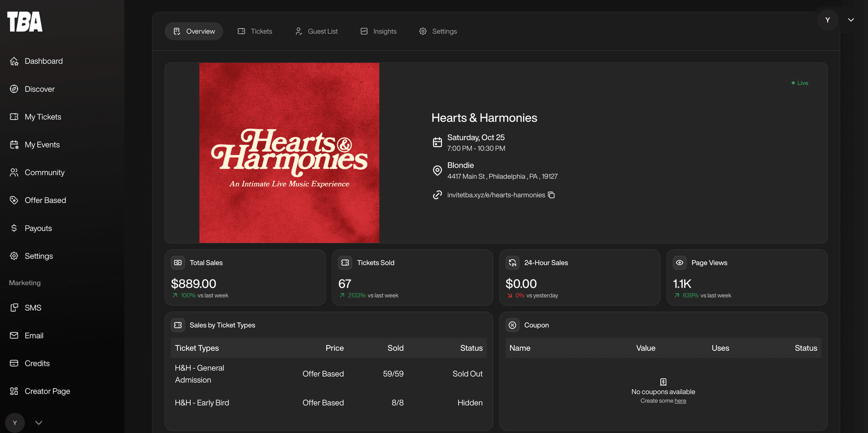Open Email marketing page
This screenshot has width=868, height=433.
click(27, 336)
